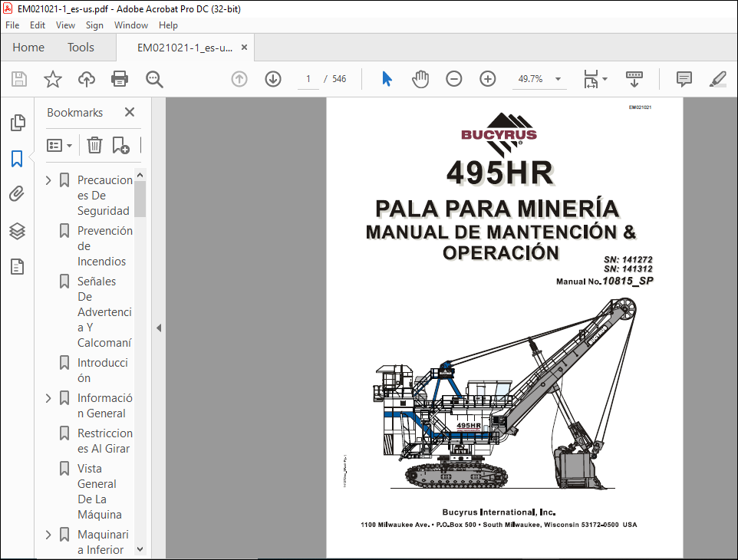This screenshot has width=738, height=560.
Task: Open the Help menu
Action: 168,25
